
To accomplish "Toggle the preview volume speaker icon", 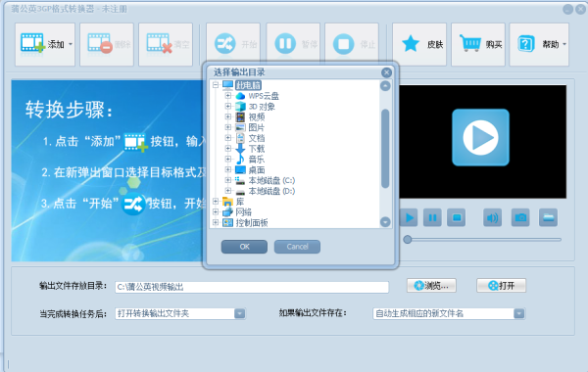I will tap(492, 217).
